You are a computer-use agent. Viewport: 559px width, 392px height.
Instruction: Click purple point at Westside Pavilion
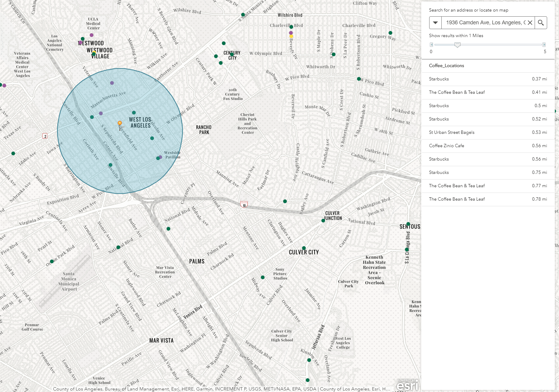[x=160, y=157]
